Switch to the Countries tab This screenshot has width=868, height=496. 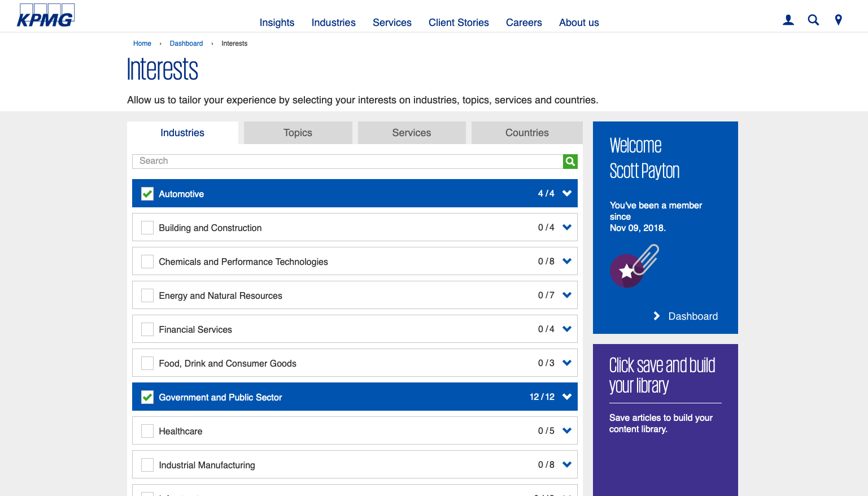coord(527,133)
